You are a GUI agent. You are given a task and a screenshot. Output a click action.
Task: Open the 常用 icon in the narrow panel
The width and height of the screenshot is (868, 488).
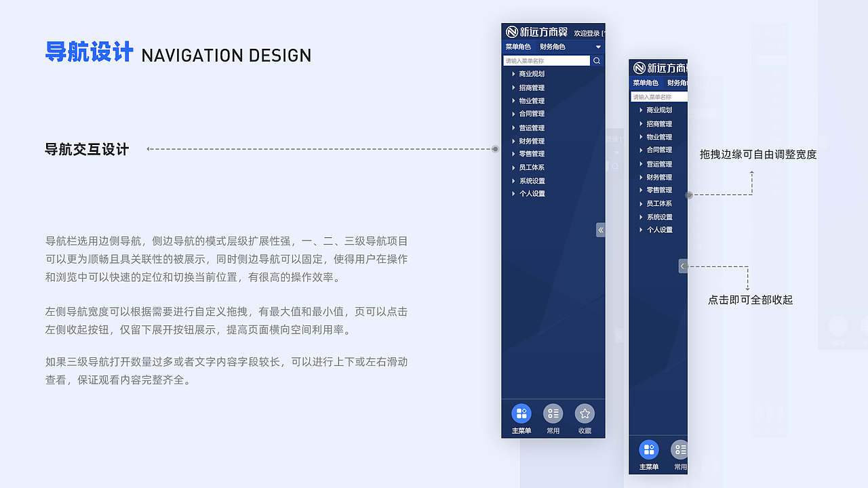coord(679,449)
